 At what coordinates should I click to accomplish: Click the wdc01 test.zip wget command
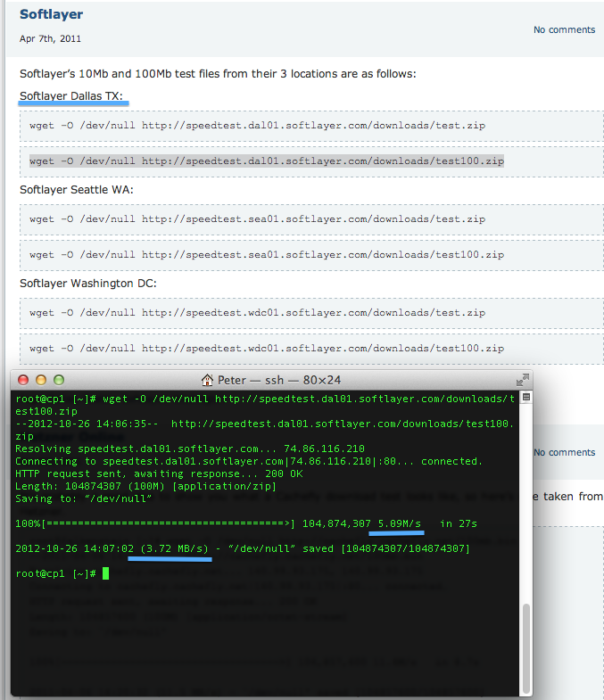[257, 313]
